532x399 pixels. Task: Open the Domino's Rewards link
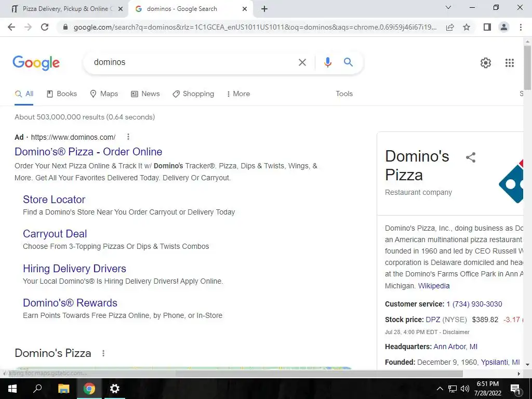[70, 303]
